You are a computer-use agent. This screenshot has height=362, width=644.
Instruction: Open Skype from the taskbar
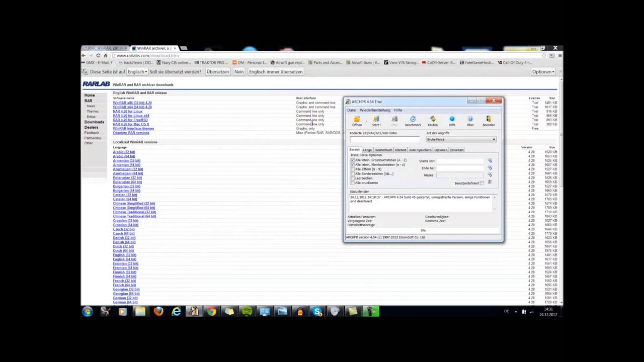coord(317,312)
